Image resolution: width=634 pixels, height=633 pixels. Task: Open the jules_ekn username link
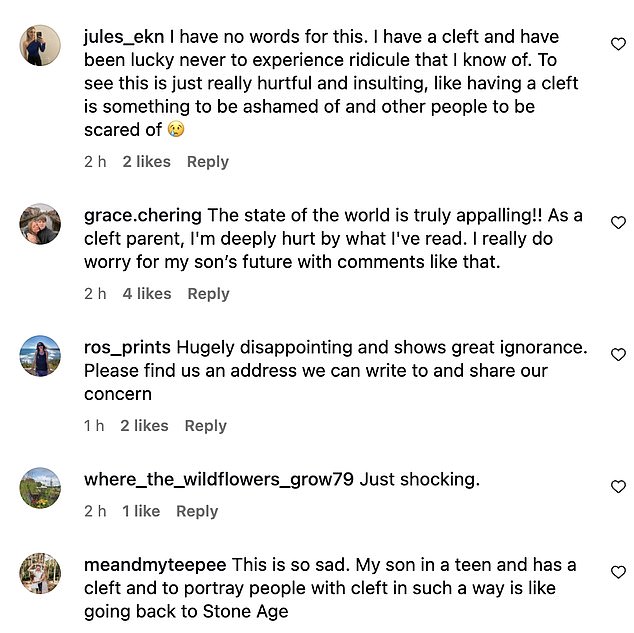coord(124,37)
